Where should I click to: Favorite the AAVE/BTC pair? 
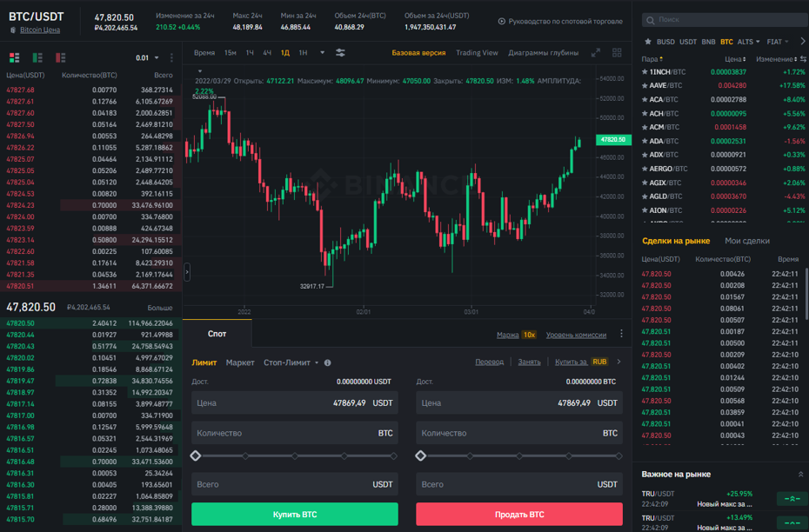(x=645, y=85)
